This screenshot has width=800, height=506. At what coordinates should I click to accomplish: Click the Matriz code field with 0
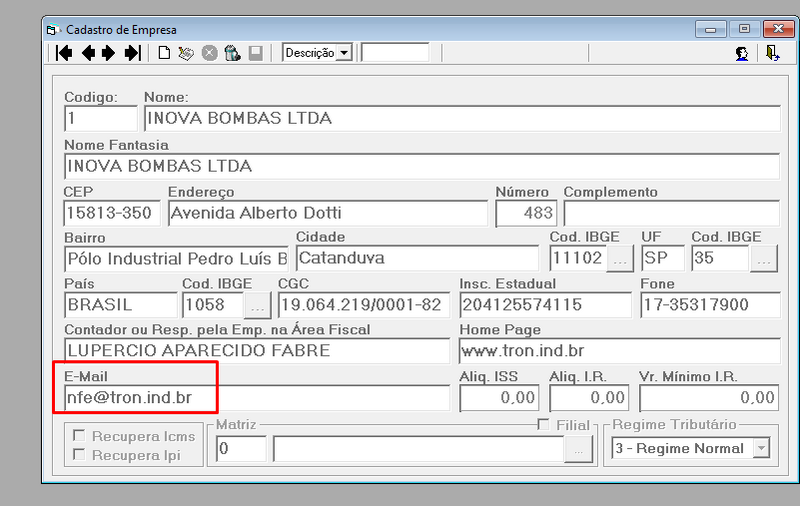(241, 449)
